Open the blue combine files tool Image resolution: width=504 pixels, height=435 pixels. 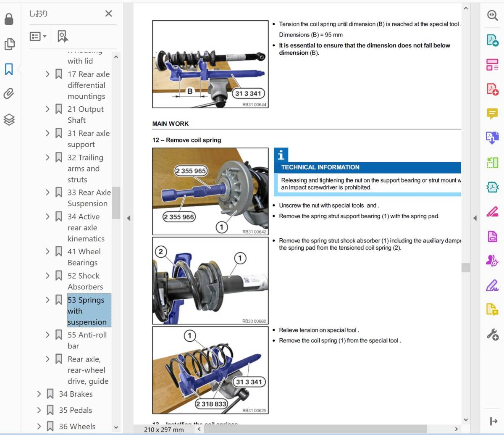pyautogui.click(x=492, y=138)
